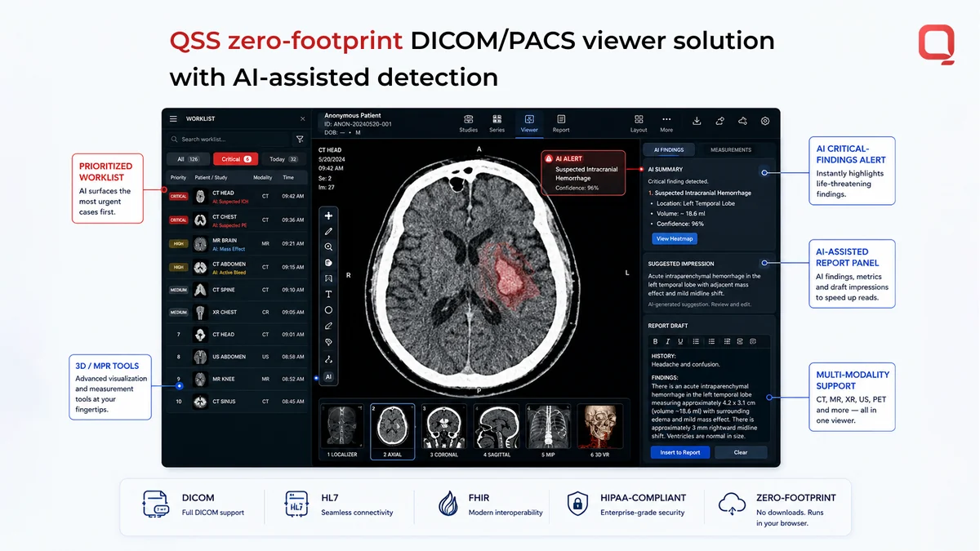Sort by Time column header
The height and width of the screenshot is (551, 980).
pyautogui.click(x=288, y=177)
